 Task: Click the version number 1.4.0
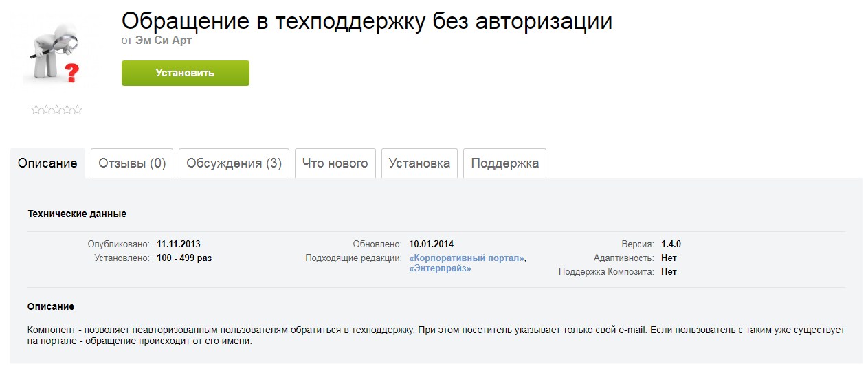tap(671, 244)
